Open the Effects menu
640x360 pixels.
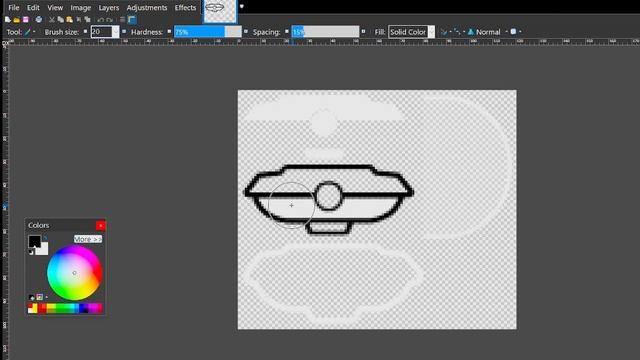185,7
